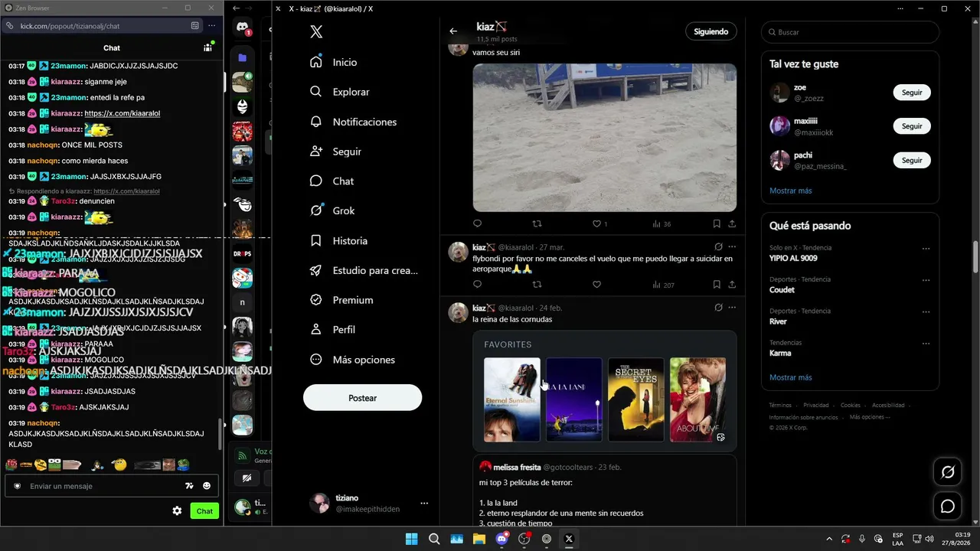Open emote picker in Kick chat
This screenshot has width=980, height=551.
tap(207, 486)
